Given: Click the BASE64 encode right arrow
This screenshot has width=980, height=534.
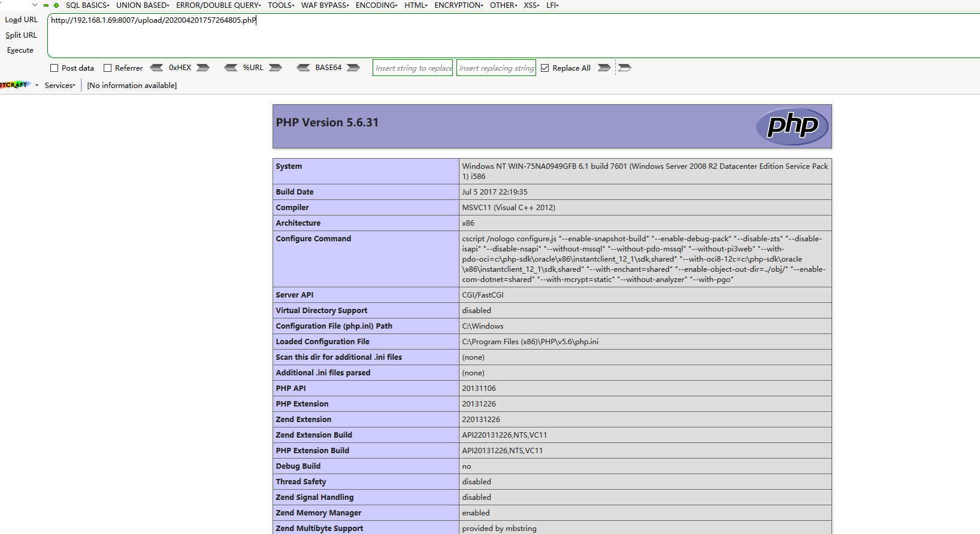Looking at the screenshot, I should point(353,68).
